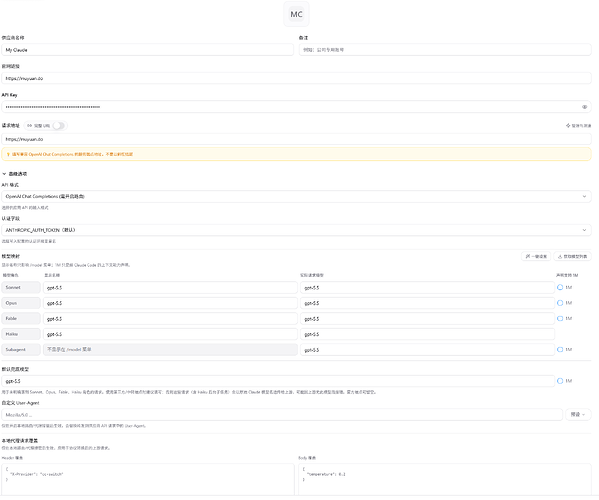Click the Sonnet display name gpt-5.5 field

(x=170, y=288)
